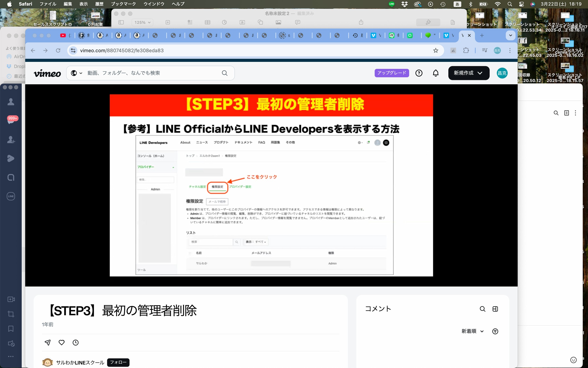This screenshot has height=368, width=588.
Task: Open the Vimeo logo home link
Action: [x=47, y=73]
